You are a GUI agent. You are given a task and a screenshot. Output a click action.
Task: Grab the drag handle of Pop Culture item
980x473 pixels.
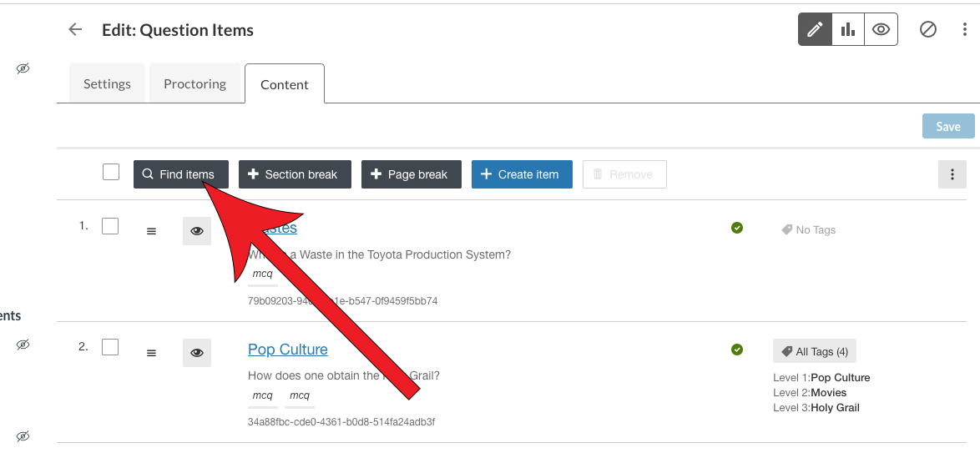tap(151, 353)
